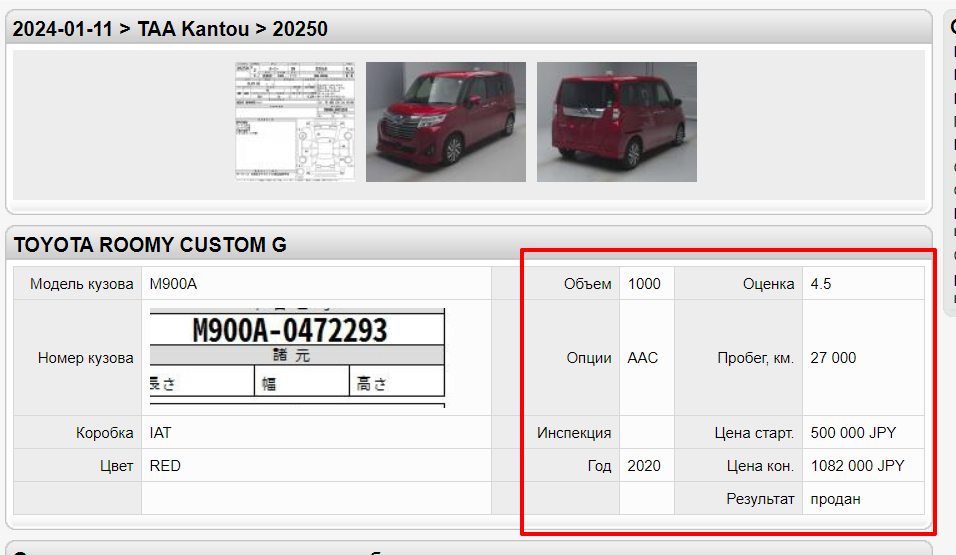Select the start price '500 000 JPY'
956x555 pixels.
853,432
